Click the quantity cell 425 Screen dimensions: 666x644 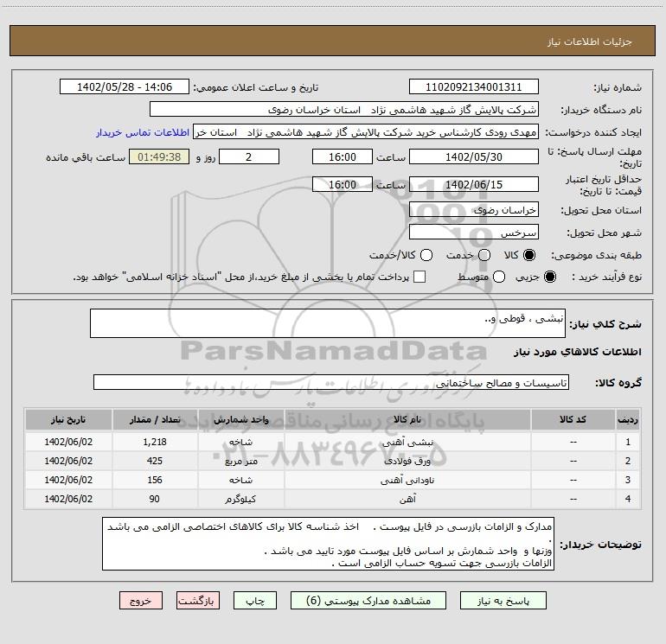pyautogui.click(x=155, y=461)
